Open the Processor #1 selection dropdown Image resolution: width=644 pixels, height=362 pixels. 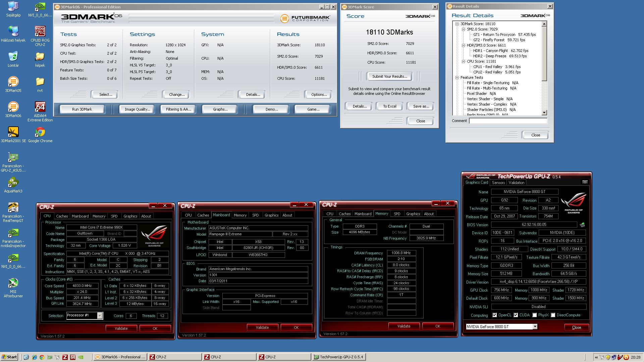pyautogui.click(x=100, y=316)
